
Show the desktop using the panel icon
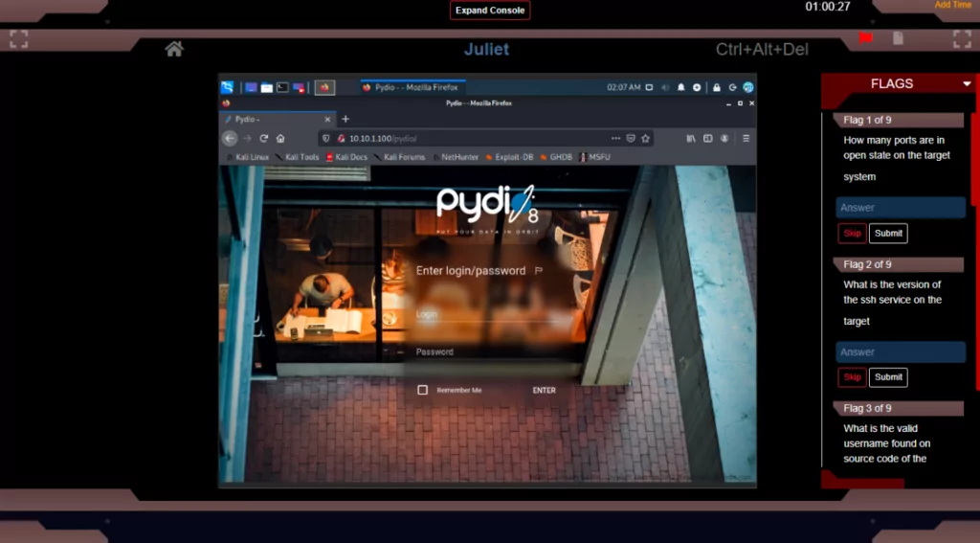[x=251, y=87]
